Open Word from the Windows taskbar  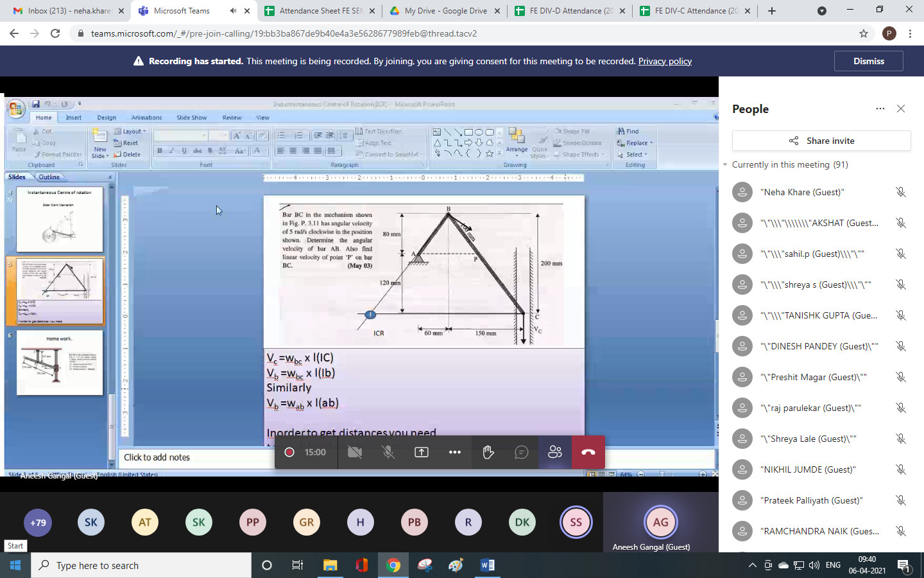click(488, 565)
